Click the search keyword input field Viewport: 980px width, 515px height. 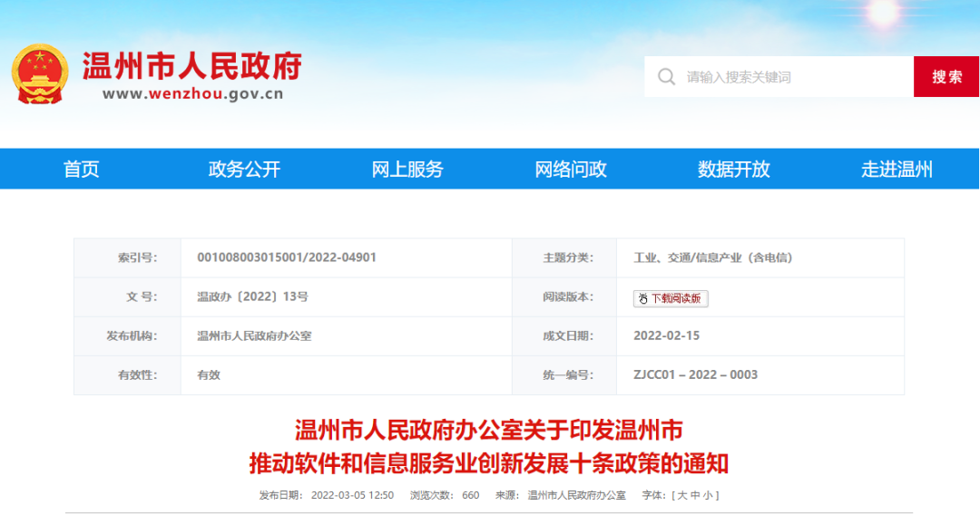click(779, 77)
